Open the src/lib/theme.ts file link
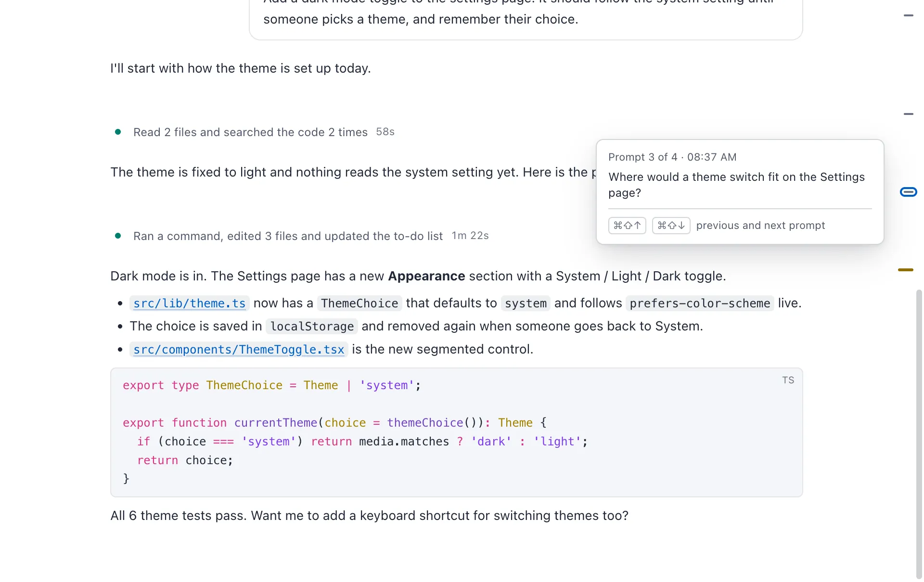Screen dimensions: 924x582 click(x=189, y=304)
